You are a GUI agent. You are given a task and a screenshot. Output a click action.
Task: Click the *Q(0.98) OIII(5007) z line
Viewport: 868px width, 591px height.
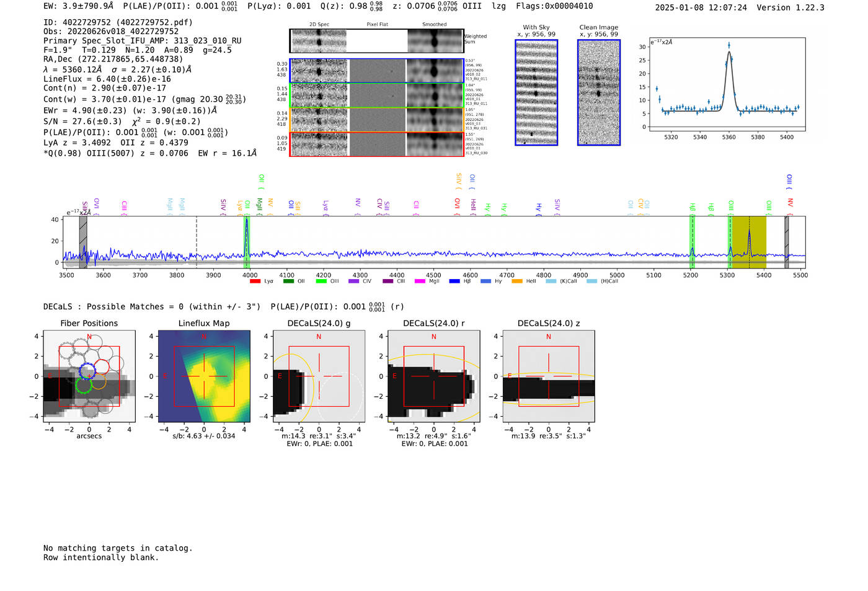point(150,153)
